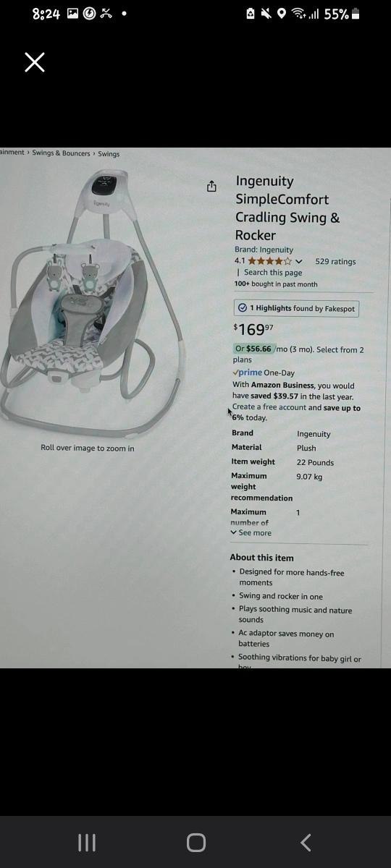Tap the battery status icon
This screenshot has height=868, width=391.
355,14
